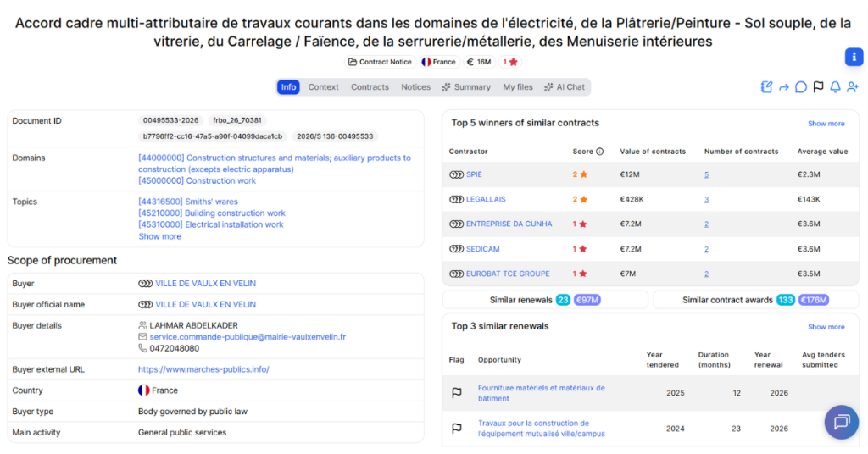Click the €16M value tag
868x454 pixels.
click(479, 62)
